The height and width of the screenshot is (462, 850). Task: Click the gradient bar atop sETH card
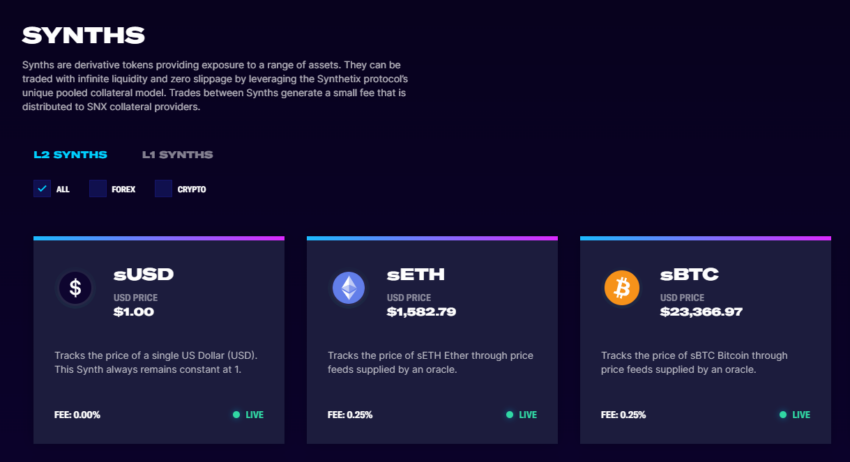pyautogui.click(x=432, y=238)
